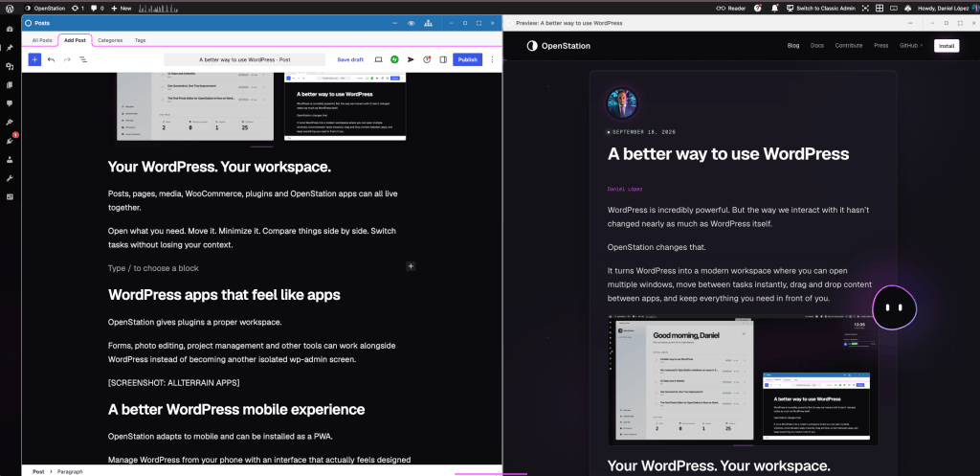
Task: Open the Pages sidebar icon
Action: click(10, 84)
